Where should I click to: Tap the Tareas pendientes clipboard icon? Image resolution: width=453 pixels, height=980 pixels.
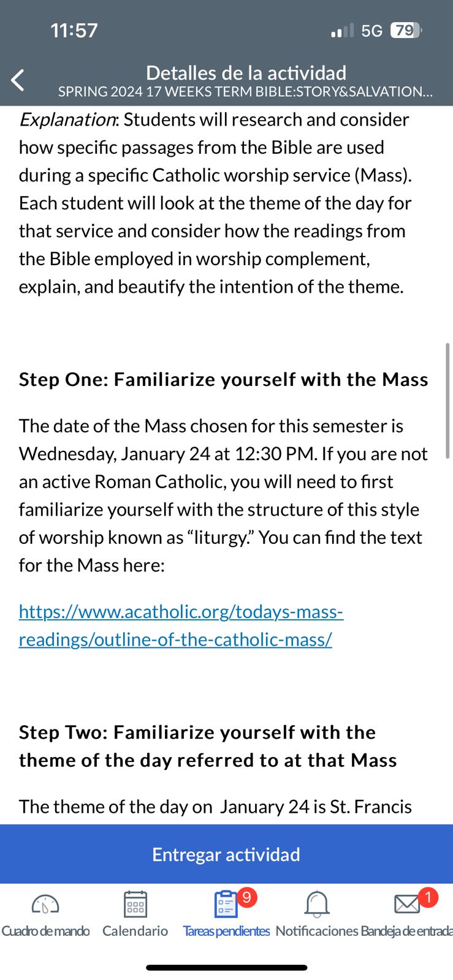226,904
